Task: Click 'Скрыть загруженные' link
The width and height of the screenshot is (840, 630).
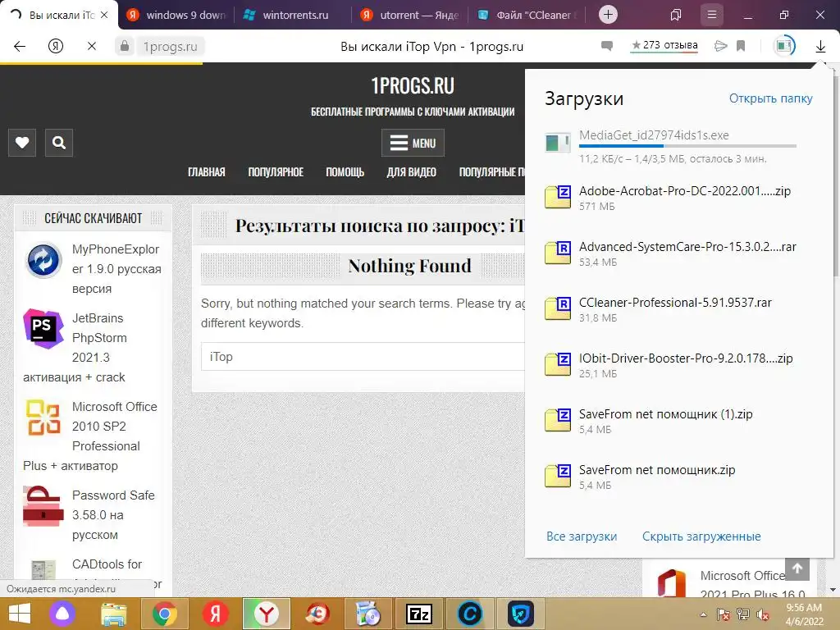Action: click(x=701, y=536)
